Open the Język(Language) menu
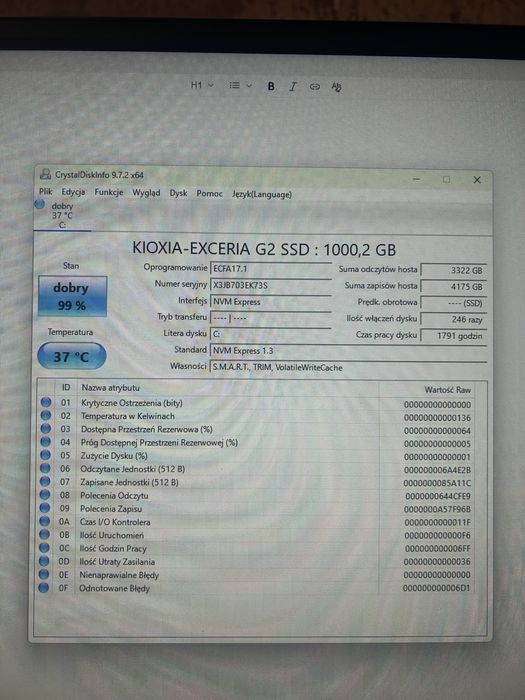525x700 pixels. click(262, 195)
